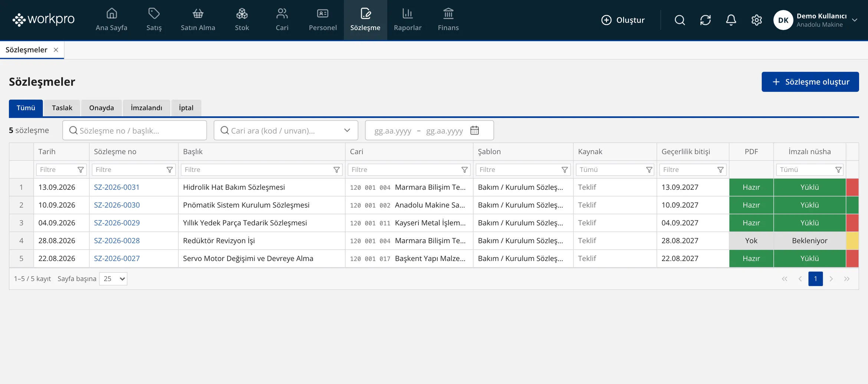This screenshot has height=384, width=868.
Task: Open notifications bell
Action: click(x=731, y=20)
